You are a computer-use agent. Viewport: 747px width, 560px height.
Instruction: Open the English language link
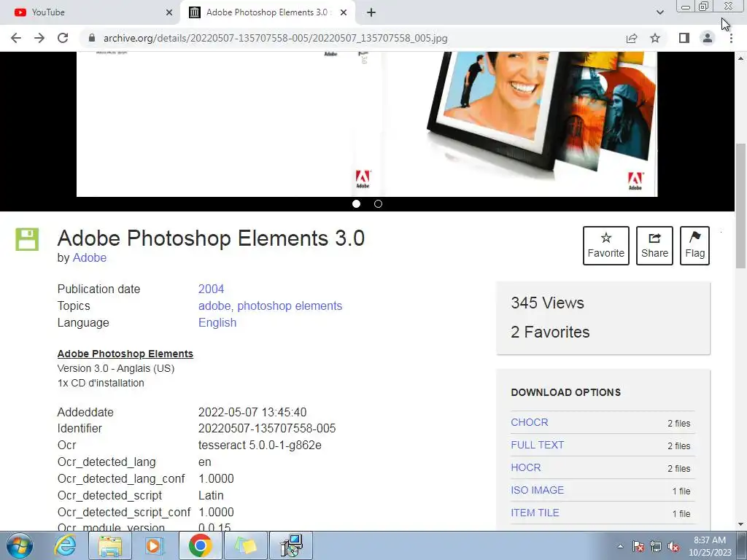(217, 322)
